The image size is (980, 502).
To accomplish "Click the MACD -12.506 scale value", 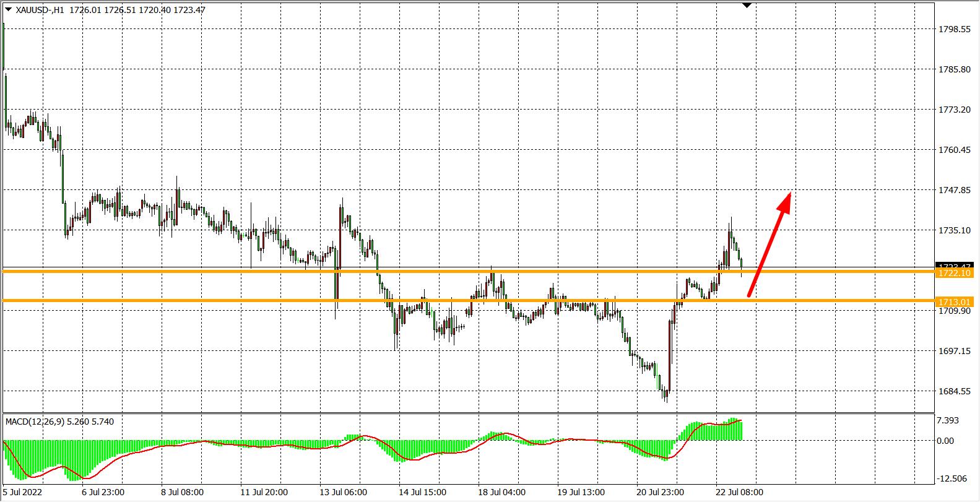I will click(952, 478).
